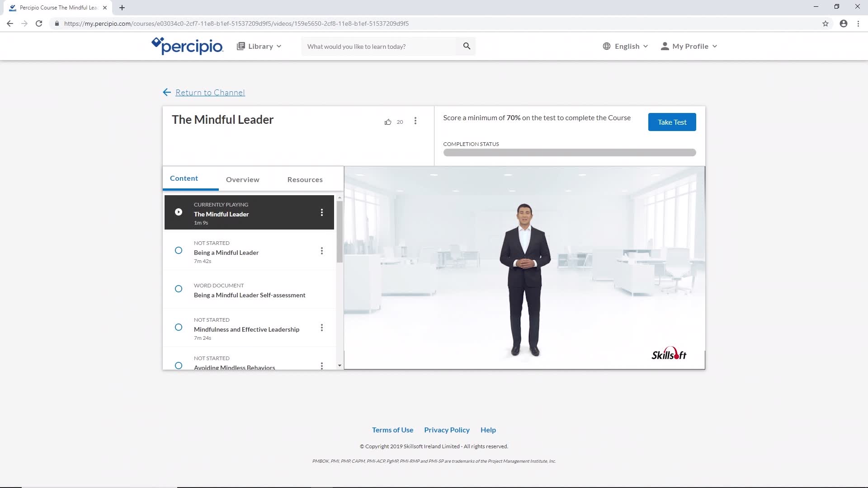Open course options kebab beside like count
The height and width of the screenshot is (488, 868).
tap(415, 121)
